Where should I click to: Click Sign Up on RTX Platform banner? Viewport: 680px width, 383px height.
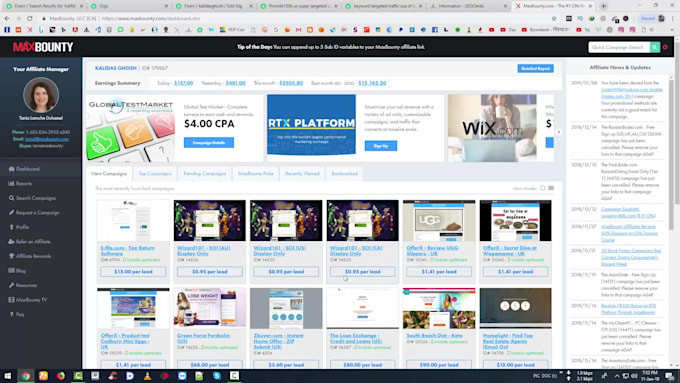pyautogui.click(x=380, y=146)
